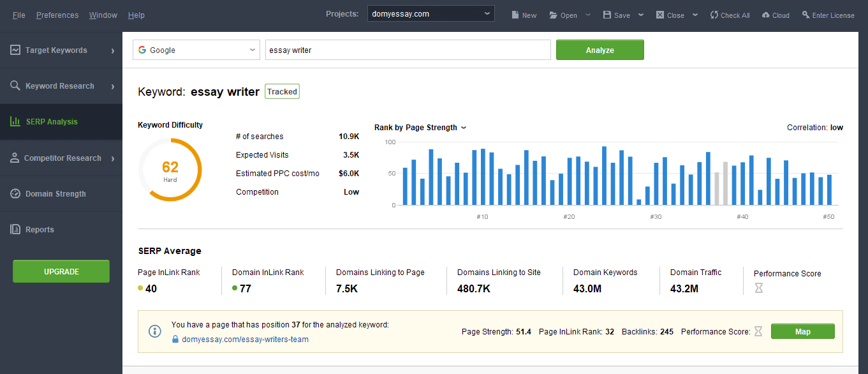Open the Reports sidebar icon
868x374 pixels.
point(14,229)
